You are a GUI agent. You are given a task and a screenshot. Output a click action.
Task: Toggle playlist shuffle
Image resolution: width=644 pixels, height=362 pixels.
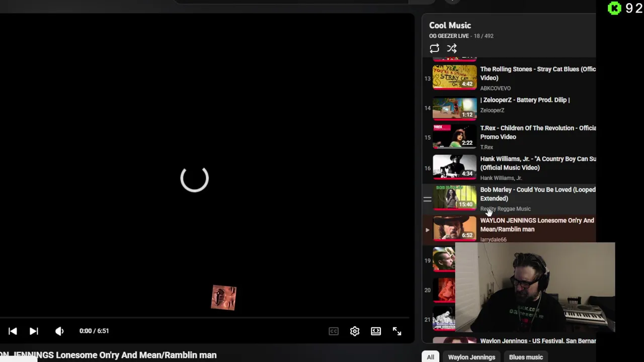coord(452,48)
